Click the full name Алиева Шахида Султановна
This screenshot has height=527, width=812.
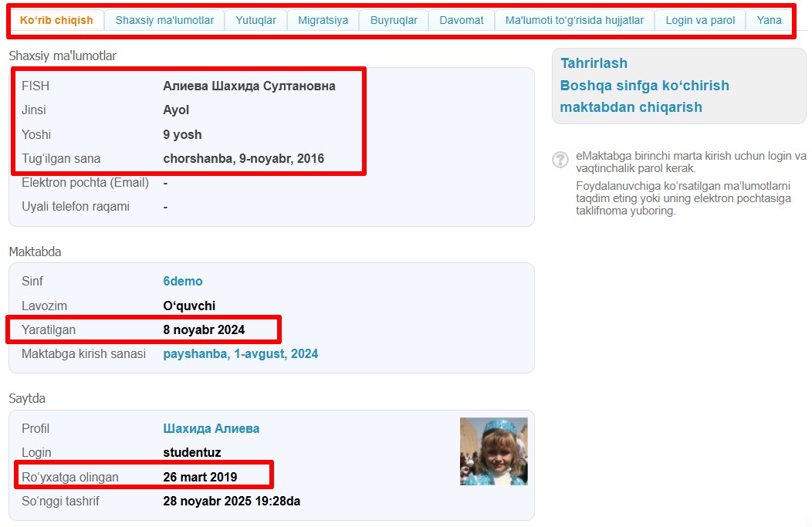pos(249,86)
